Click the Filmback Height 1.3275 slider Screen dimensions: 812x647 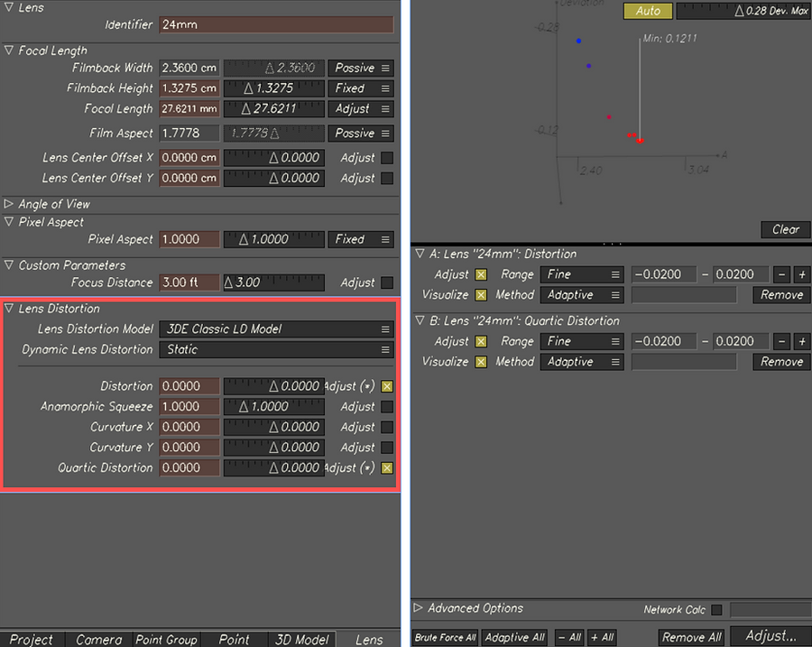click(274, 88)
